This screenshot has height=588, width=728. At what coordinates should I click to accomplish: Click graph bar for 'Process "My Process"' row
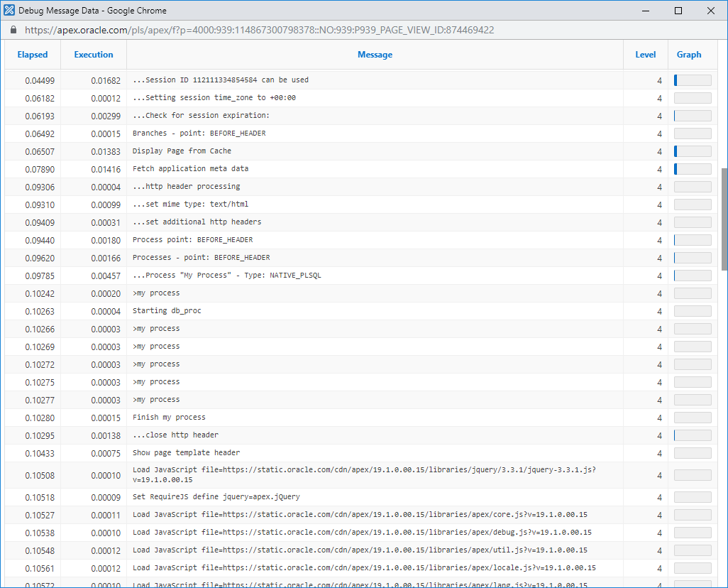(693, 276)
